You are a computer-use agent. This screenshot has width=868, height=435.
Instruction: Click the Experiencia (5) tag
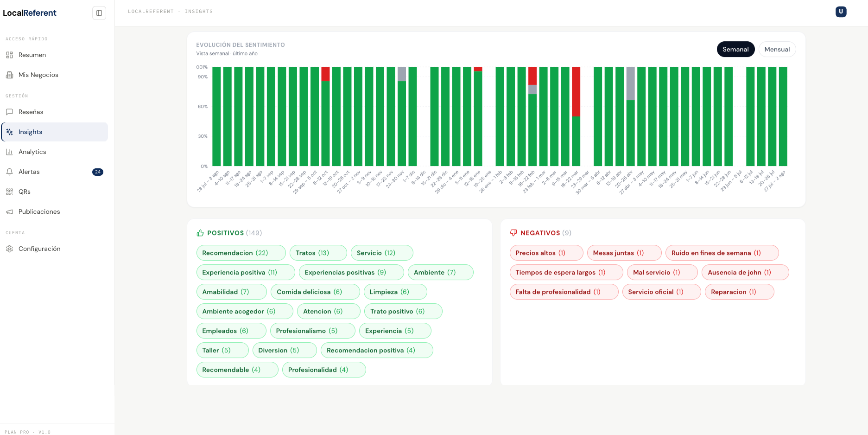coord(395,331)
